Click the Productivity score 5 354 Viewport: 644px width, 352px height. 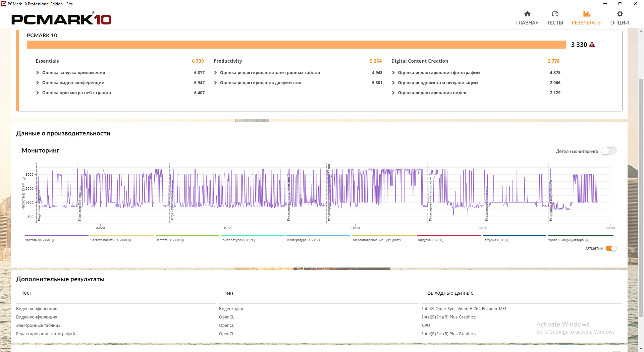376,61
